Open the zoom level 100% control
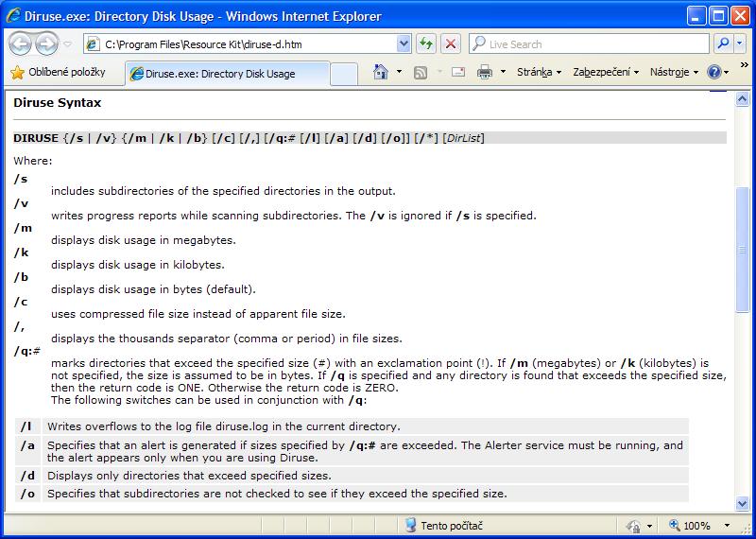Screen dimensions: 756x539 [x=690, y=526]
